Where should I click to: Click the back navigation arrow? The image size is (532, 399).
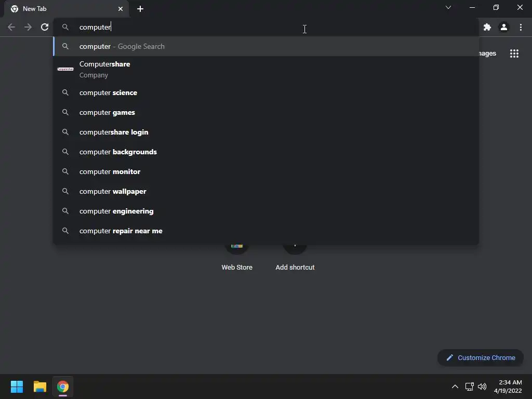pos(11,27)
